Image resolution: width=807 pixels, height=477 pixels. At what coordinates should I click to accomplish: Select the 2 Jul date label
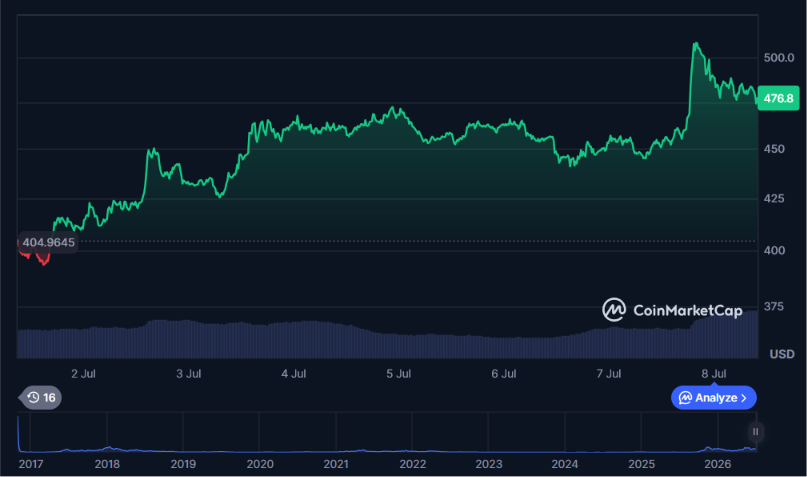[x=83, y=374]
